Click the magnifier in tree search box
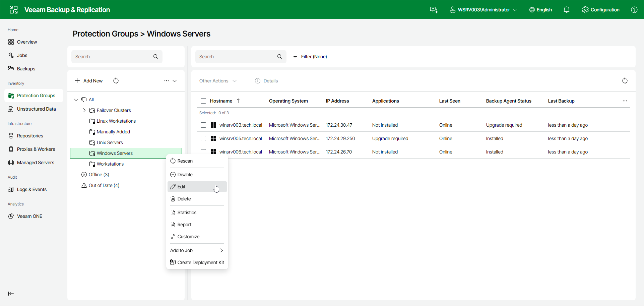This screenshot has width=644, height=306. point(156,57)
